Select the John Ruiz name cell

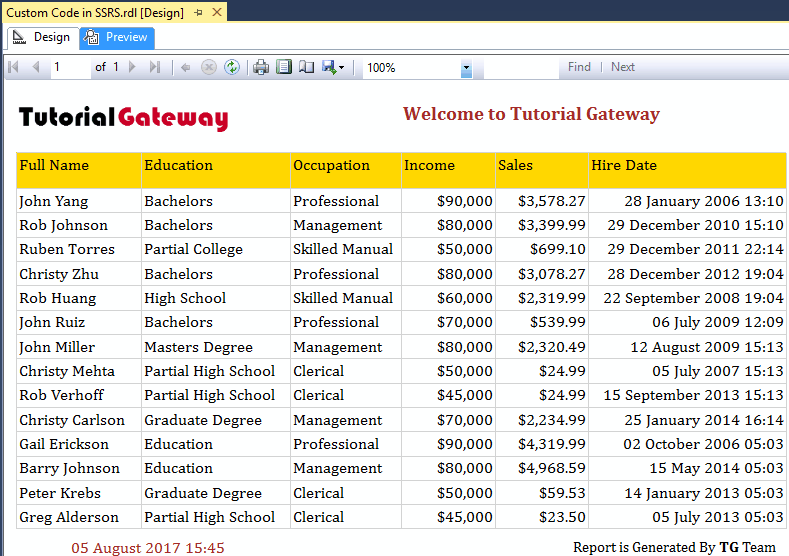pos(78,323)
